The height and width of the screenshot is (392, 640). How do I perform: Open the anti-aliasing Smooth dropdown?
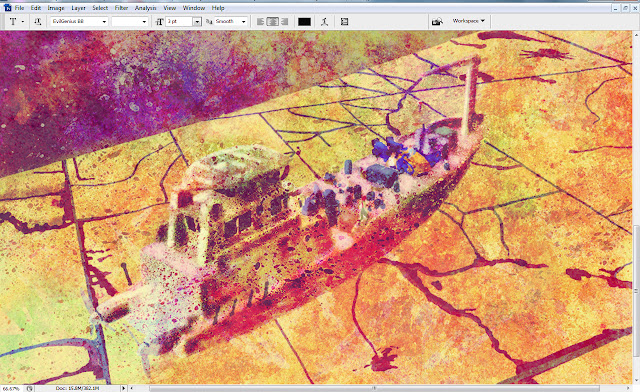(231, 21)
